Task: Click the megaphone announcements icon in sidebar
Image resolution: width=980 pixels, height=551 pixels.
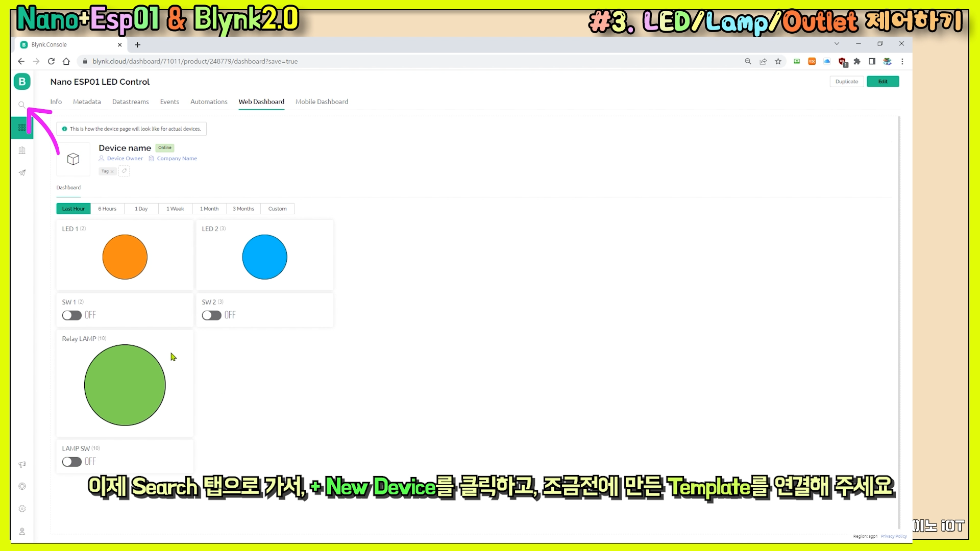Action: (22, 464)
